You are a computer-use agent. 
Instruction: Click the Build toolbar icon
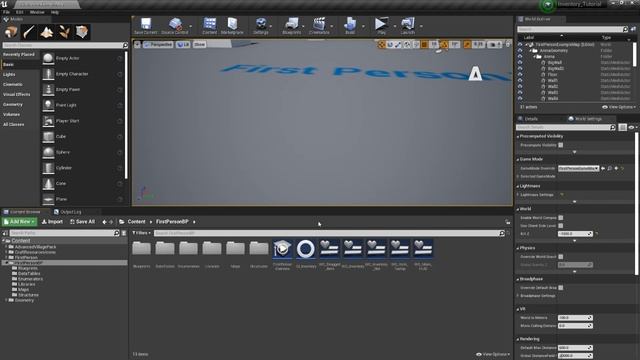[x=350, y=26]
